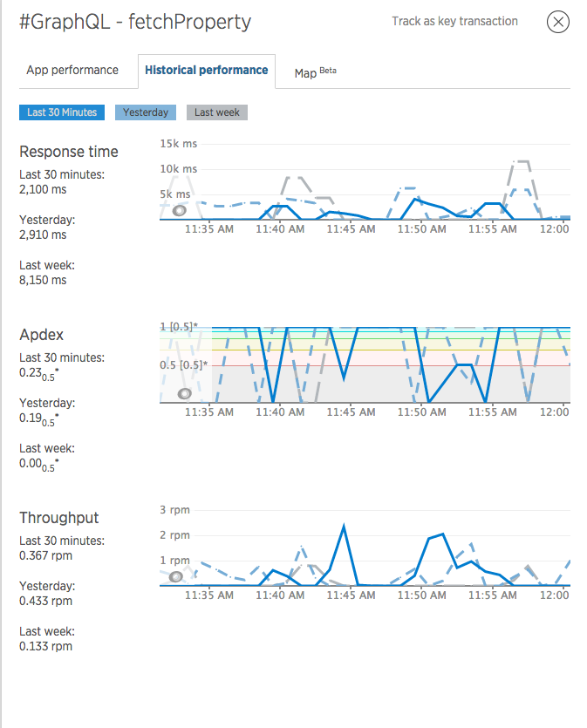Click Track as key transaction link
The width and height of the screenshot is (587, 728).
pyautogui.click(x=454, y=21)
